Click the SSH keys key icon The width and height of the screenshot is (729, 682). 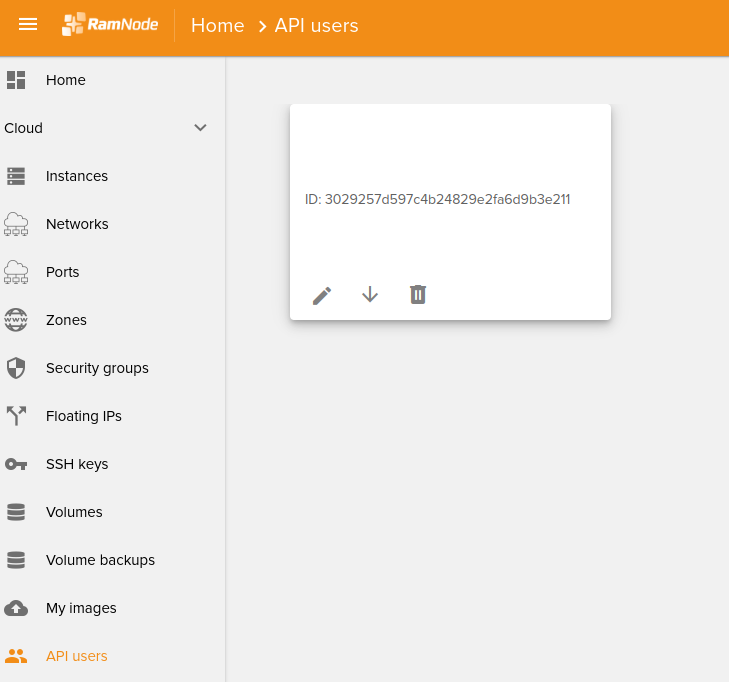point(16,464)
